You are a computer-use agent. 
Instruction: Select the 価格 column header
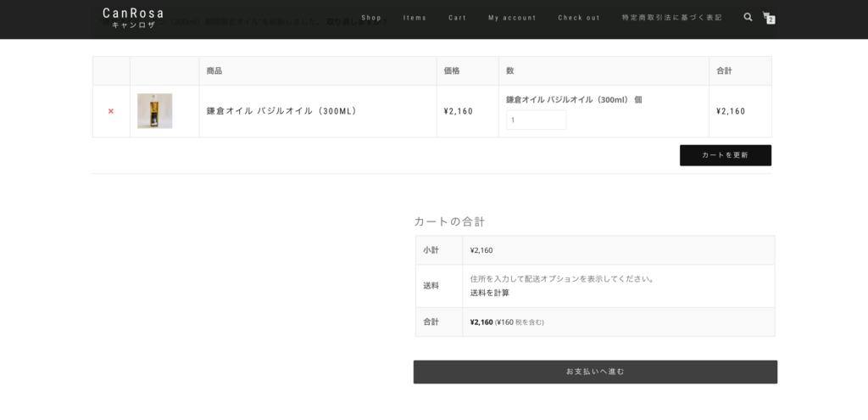click(452, 71)
